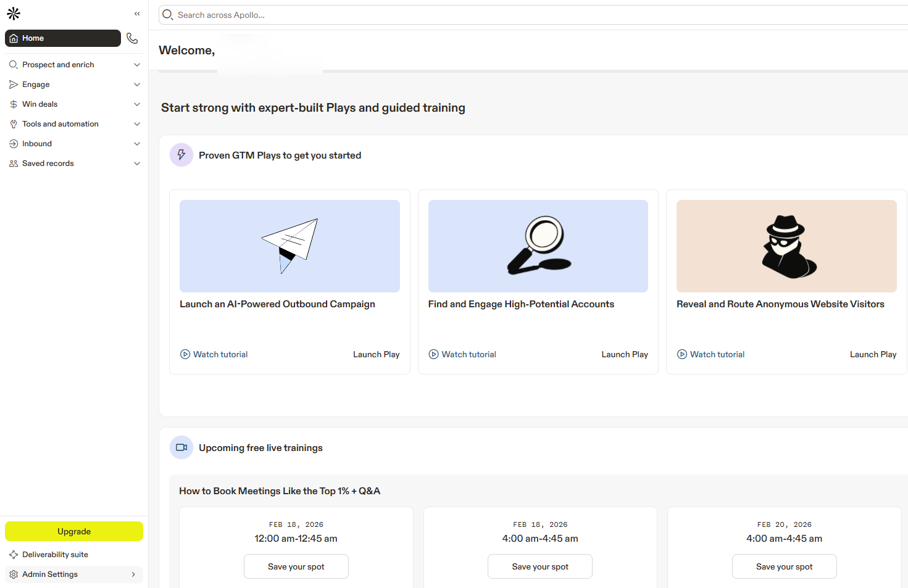Expand the Engage menu chevron
Screen dimensions: 908x588
[x=137, y=85]
